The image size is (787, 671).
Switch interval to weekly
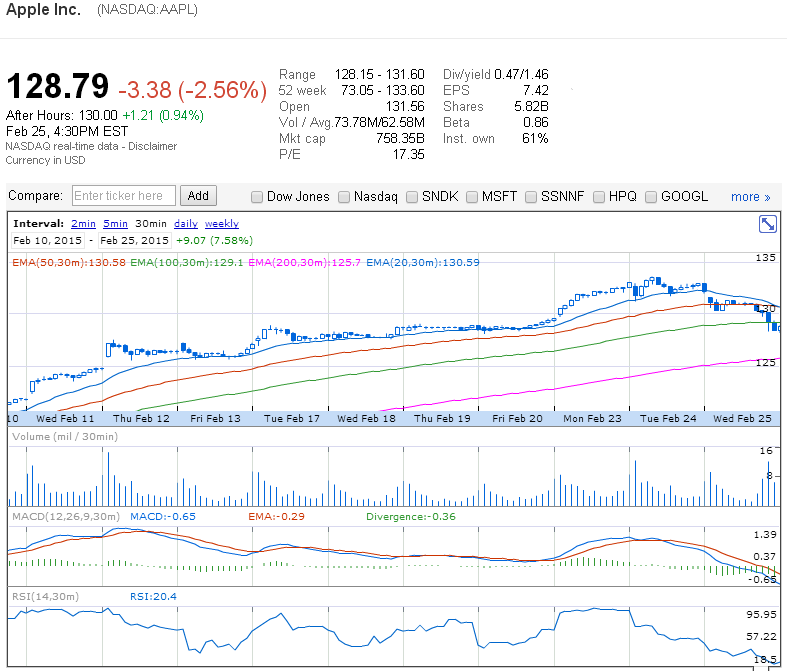[x=222, y=223]
